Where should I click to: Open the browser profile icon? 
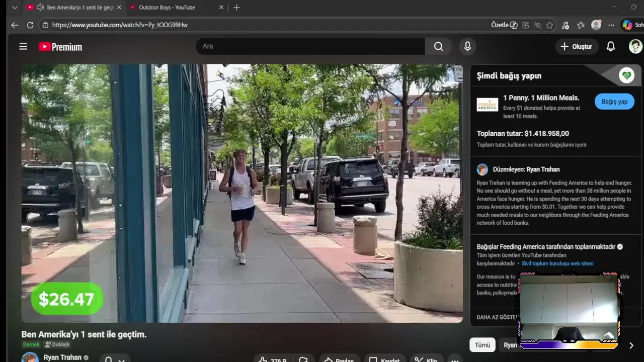(596, 25)
